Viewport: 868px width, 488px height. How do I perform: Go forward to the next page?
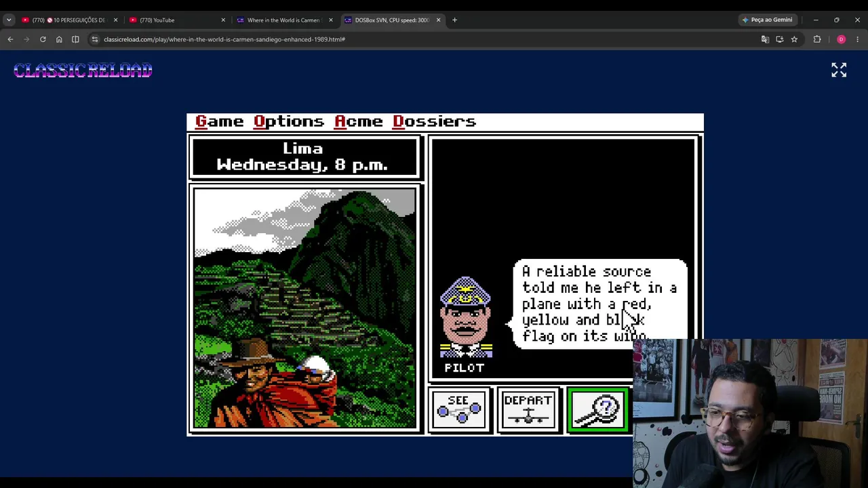[x=26, y=39]
